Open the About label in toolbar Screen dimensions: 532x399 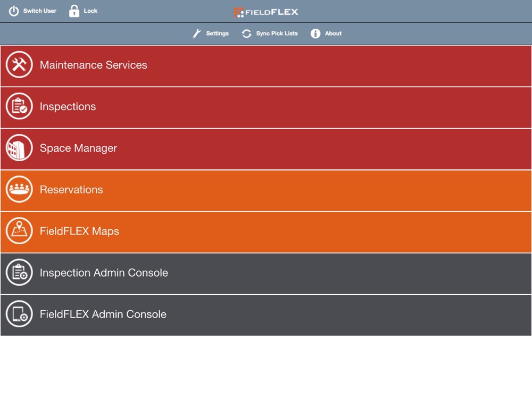pos(333,34)
